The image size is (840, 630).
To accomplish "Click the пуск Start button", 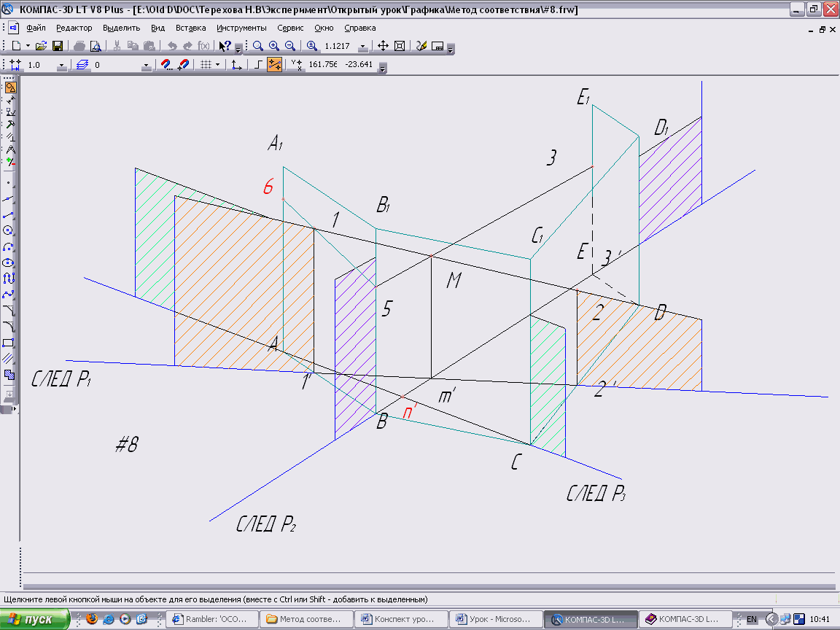I will click(34, 620).
